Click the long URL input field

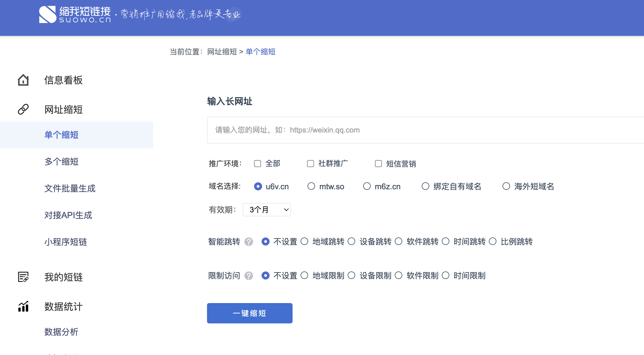(425, 130)
